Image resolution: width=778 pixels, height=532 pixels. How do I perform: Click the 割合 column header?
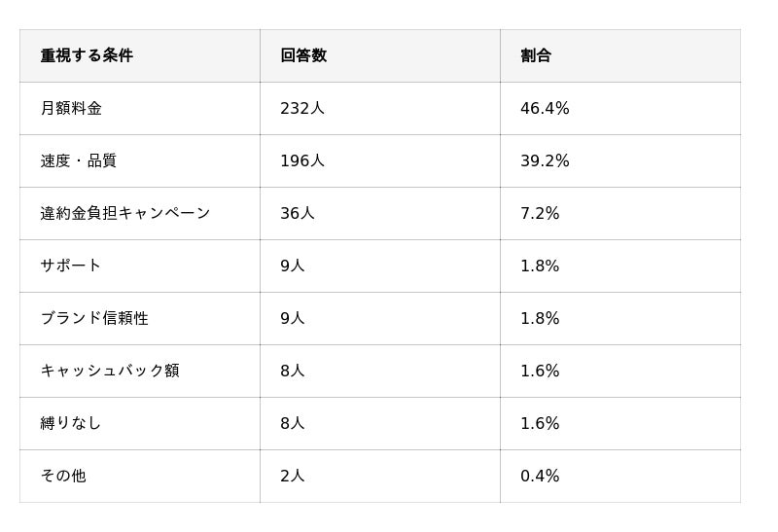click(536, 55)
